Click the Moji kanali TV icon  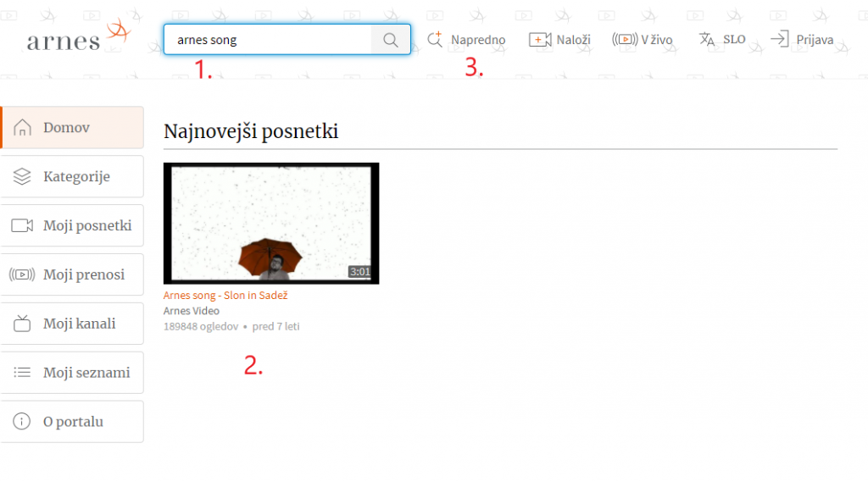(22, 324)
